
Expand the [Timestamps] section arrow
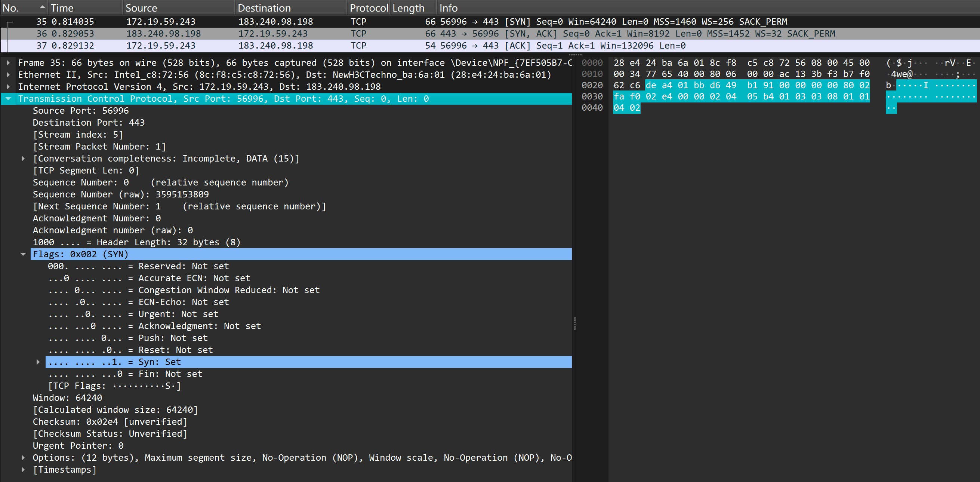tap(23, 469)
